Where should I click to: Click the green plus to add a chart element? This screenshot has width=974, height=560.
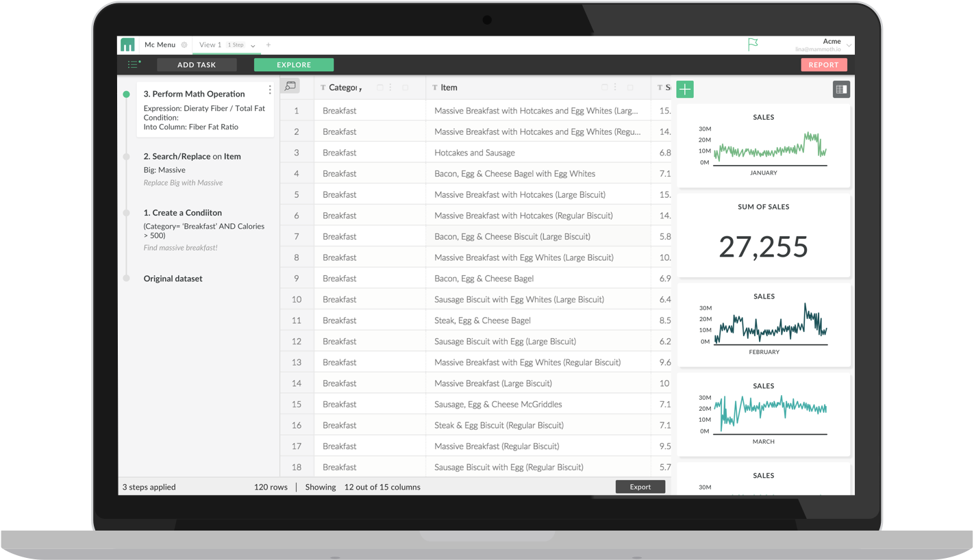point(684,89)
